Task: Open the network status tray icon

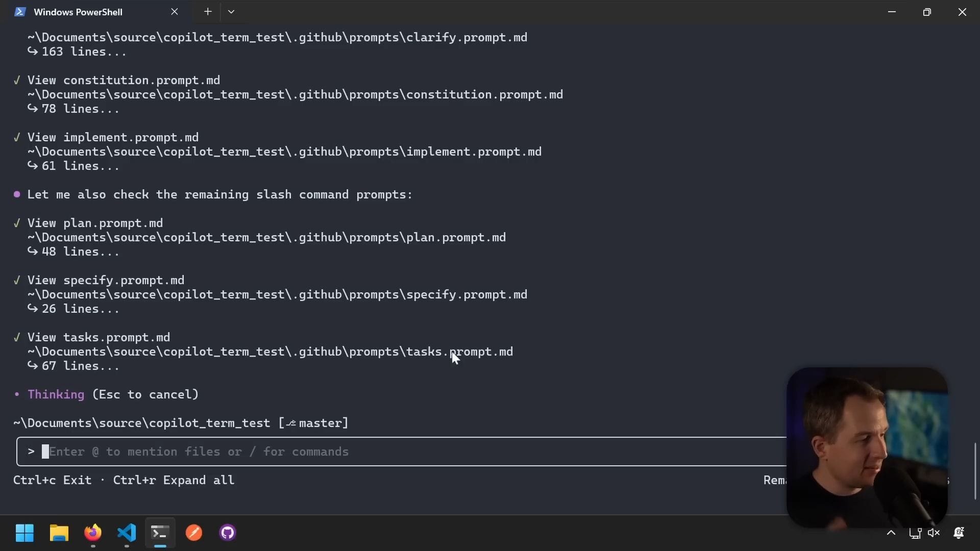Action: click(x=915, y=533)
